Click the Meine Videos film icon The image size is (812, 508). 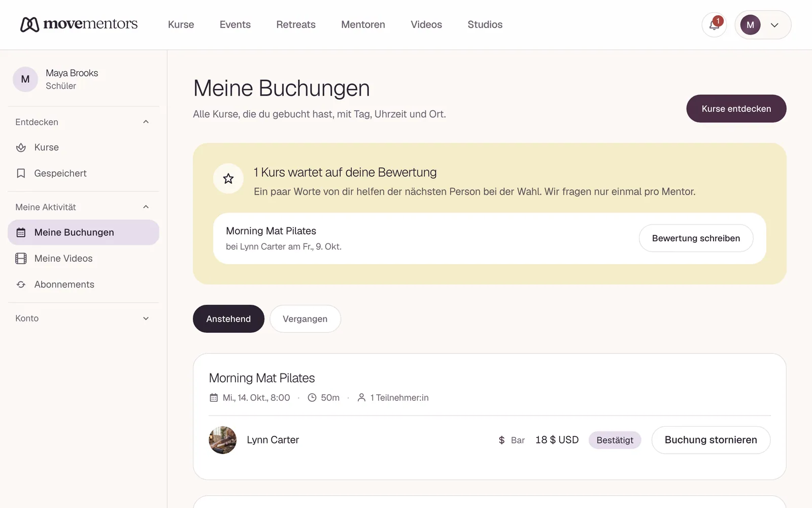21,259
